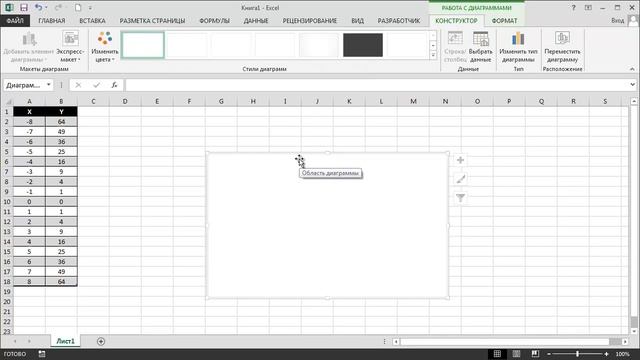Switch to the ВСТАВКА tab
This screenshot has width=640, height=360.
point(92,21)
